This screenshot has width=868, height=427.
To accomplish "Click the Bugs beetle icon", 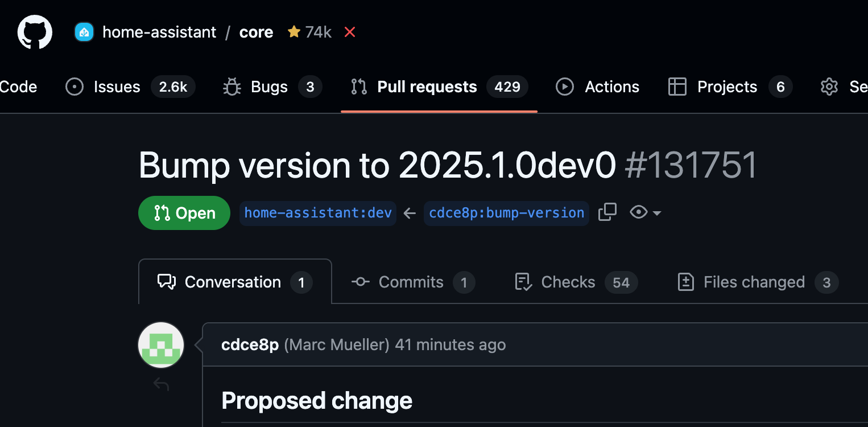I will coord(232,87).
